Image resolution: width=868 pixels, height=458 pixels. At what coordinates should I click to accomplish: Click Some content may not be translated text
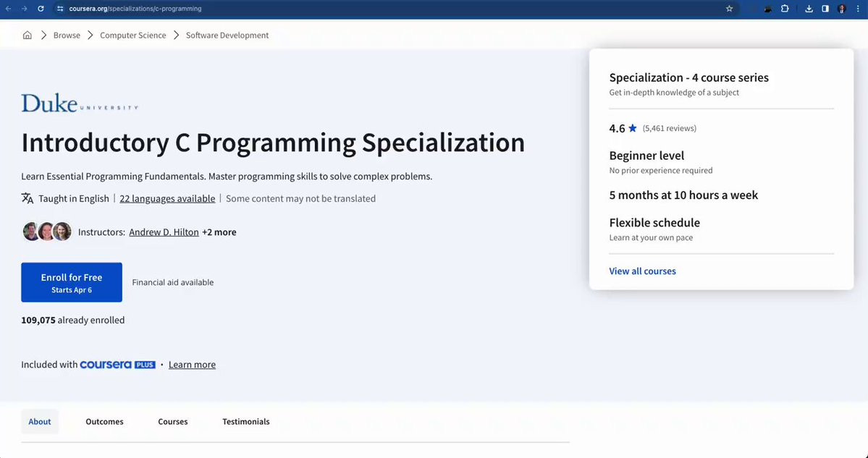coord(300,198)
